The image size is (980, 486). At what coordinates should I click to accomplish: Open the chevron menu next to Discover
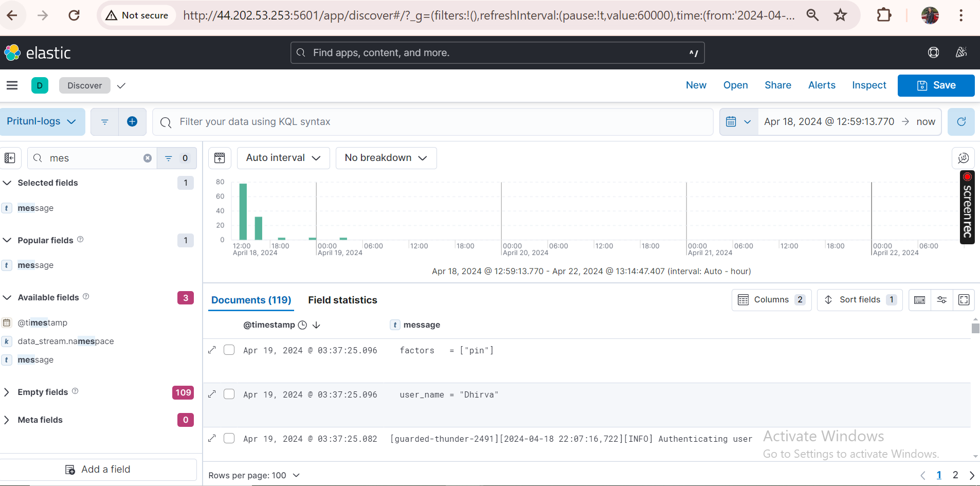tap(121, 85)
